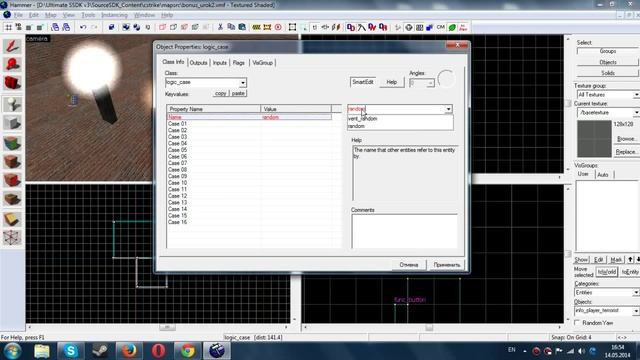
Task: Click the CM toolbar icon
Action: pyautogui.click(x=441, y=27)
